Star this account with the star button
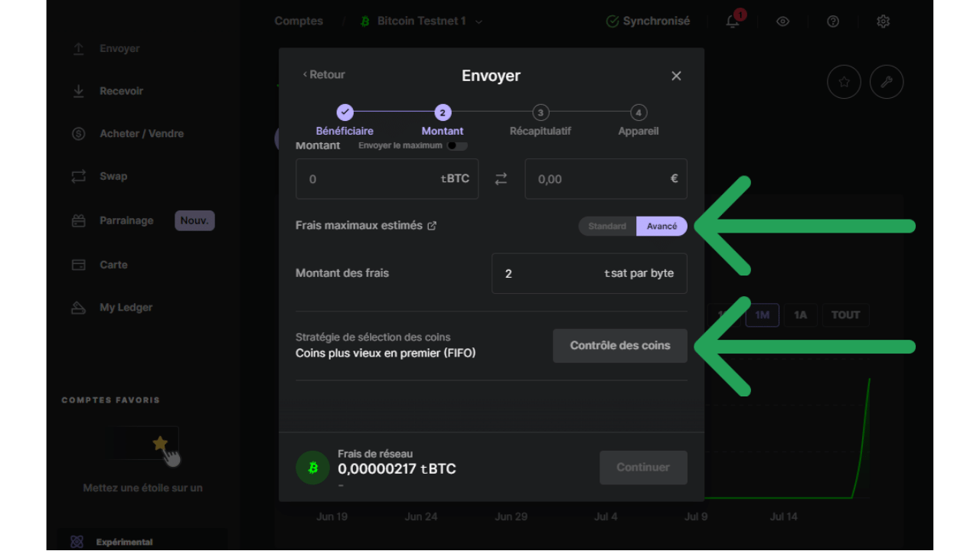Screen dimensions: 980x551 [x=844, y=82]
